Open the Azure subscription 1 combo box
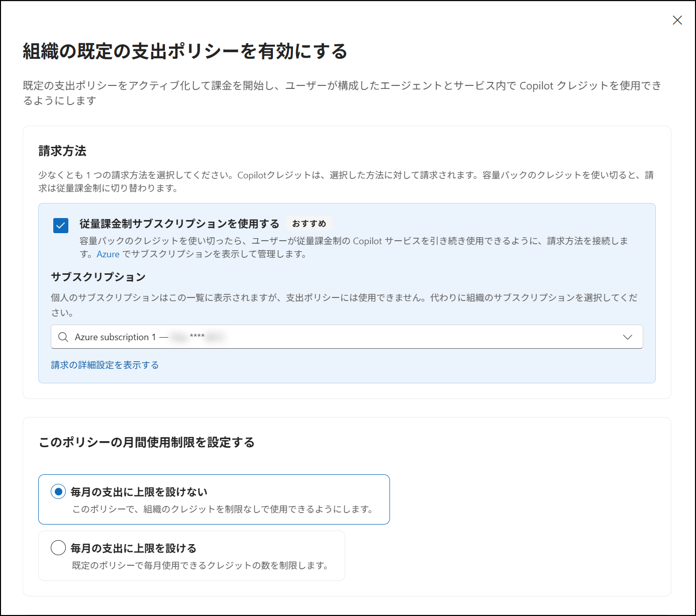 coord(347,337)
